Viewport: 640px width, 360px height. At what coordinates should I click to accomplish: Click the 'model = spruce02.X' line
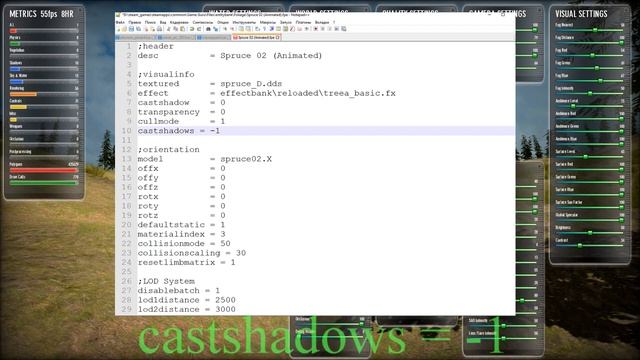coord(204,159)
